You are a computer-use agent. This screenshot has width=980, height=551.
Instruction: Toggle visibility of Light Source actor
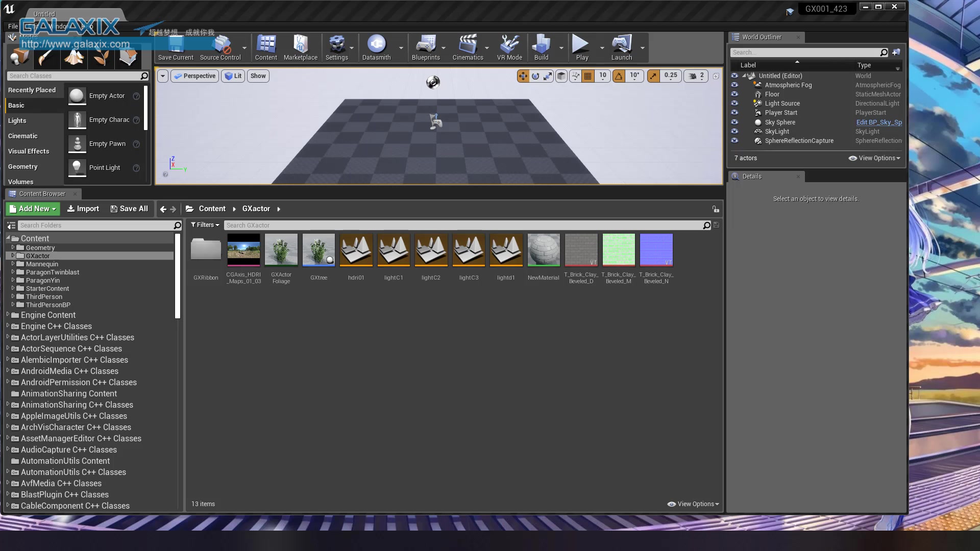734,104
